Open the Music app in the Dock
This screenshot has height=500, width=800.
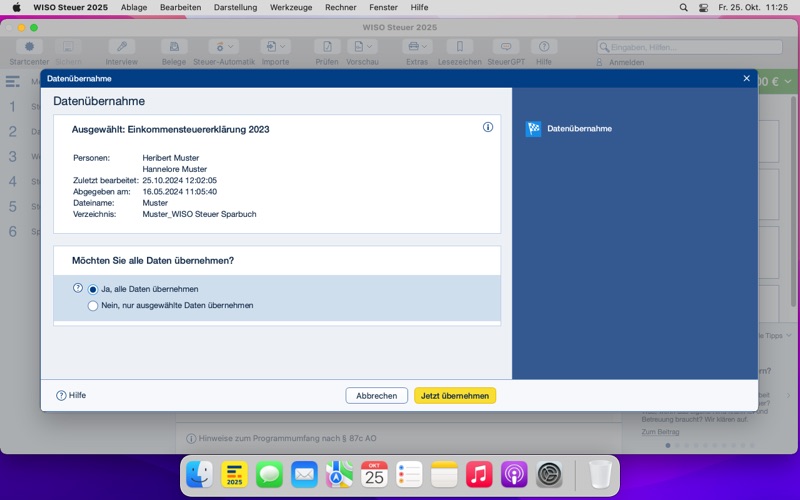point(479,474)
